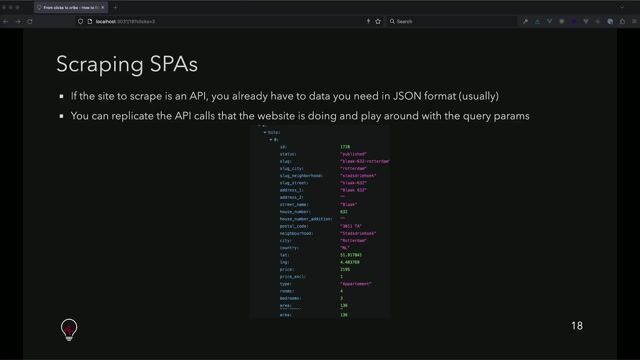Click the postal_code key in the JSON
Image resolution: width=640 pixels, height=360 pixels.
point(294,226)
